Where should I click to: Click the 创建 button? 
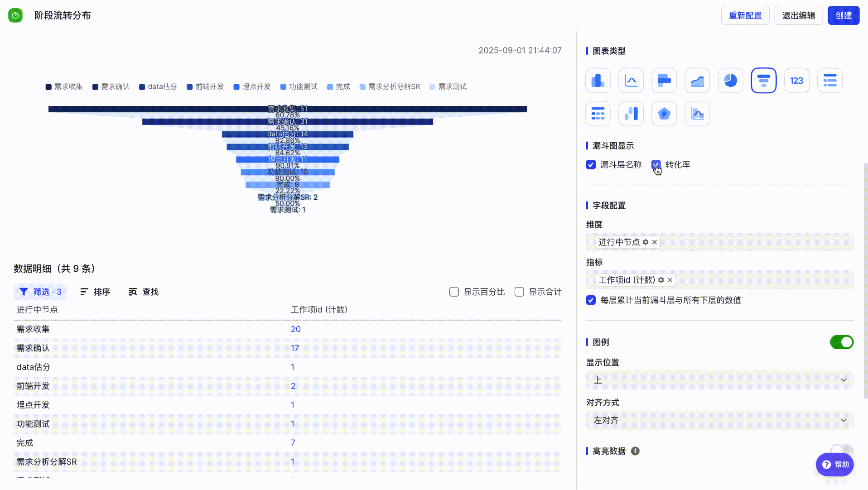[x=844, y=15]
